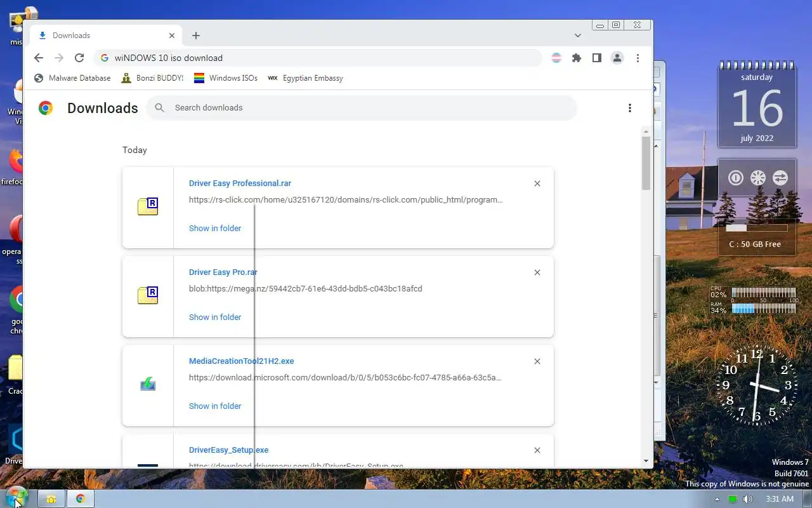Go back using the browser back arrow
The image size is (812, 508).
click(x=39, y=58)
